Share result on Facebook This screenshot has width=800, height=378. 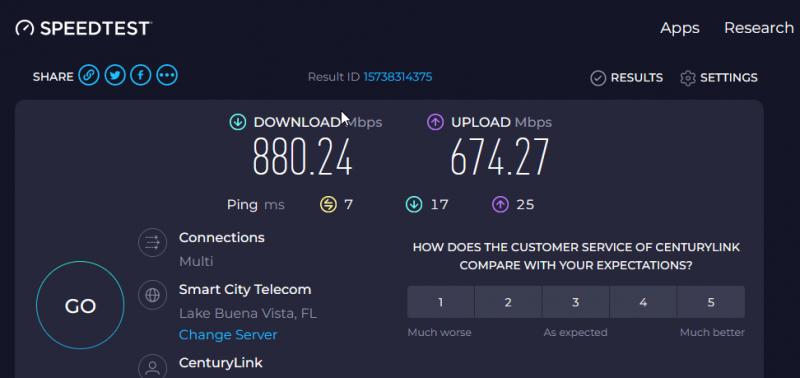141,76
